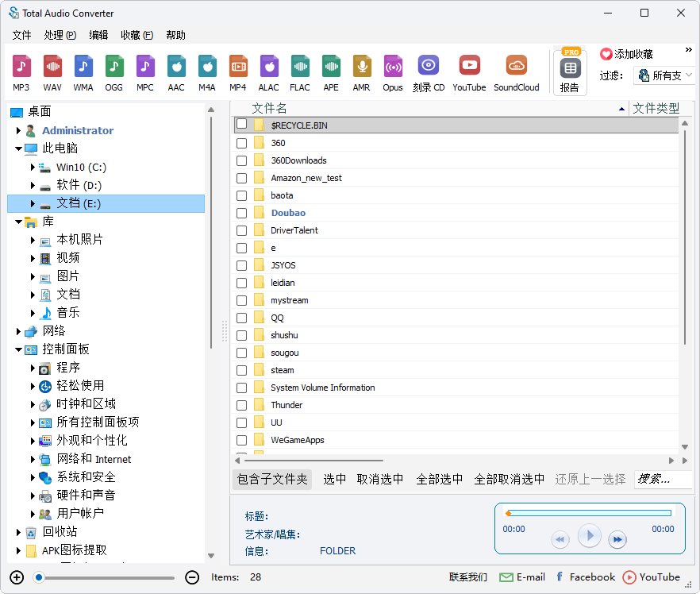Check the Thunder folder checkbox

click(x=241, y=405)
